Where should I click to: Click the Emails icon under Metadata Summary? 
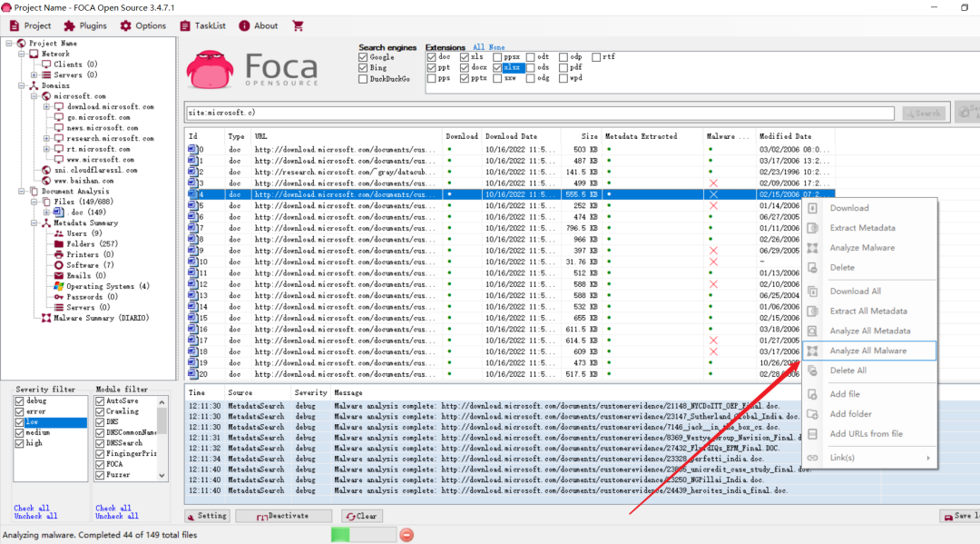point(59,276)
